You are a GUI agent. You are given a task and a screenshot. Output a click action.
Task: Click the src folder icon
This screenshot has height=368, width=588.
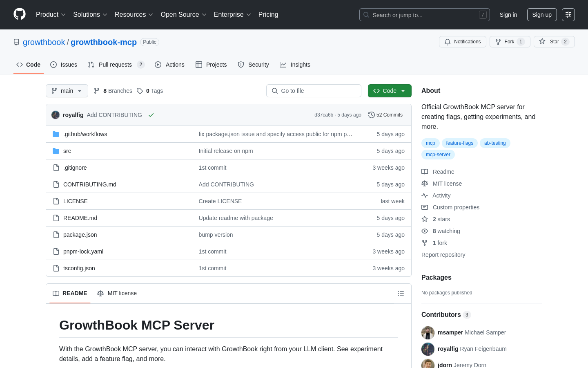pyautogui.click(x=56, y=151)
